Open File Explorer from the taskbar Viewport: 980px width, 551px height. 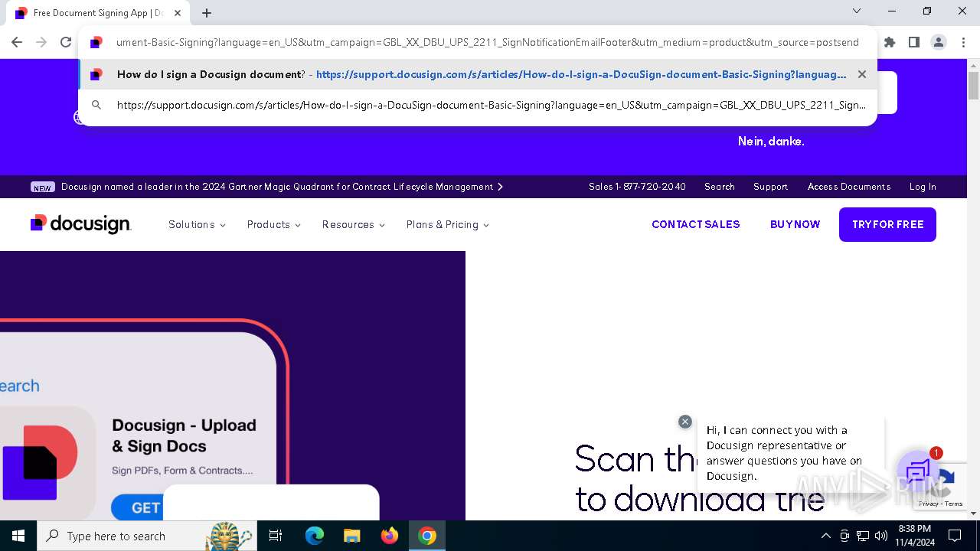pos(351,536)
